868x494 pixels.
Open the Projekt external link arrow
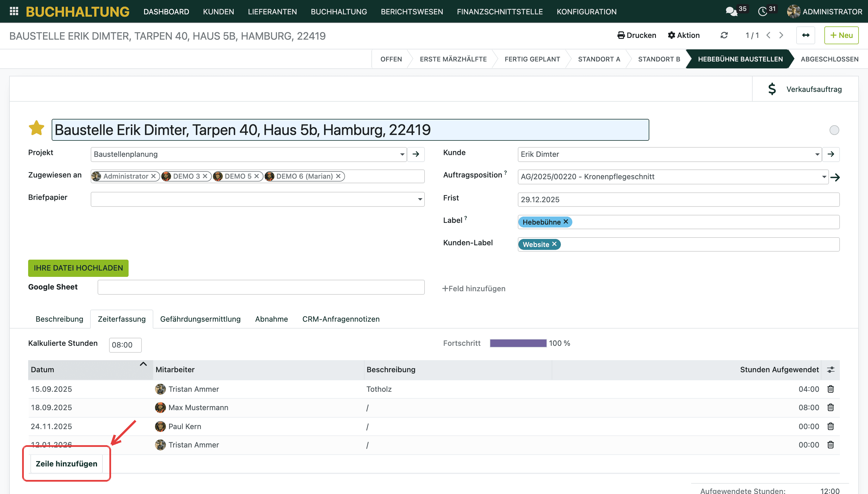coord(416,154)
